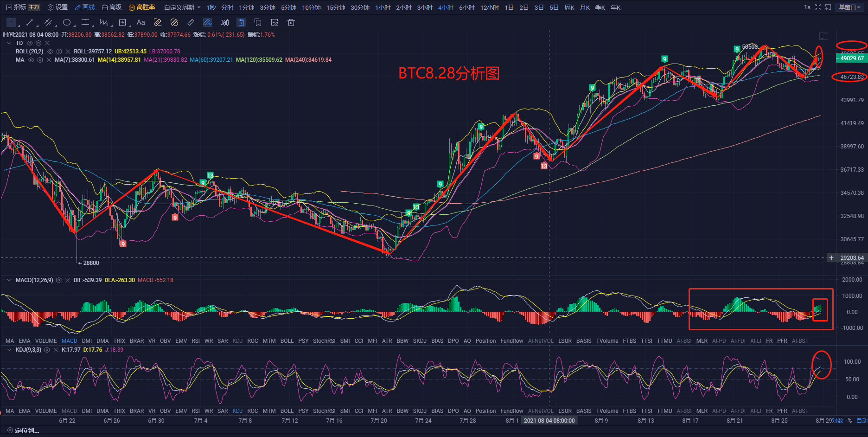Switch to the 1日 timeframe
The height and width of the screenshot is (437, 868).
pyautogui.click(x=509, y=7)
